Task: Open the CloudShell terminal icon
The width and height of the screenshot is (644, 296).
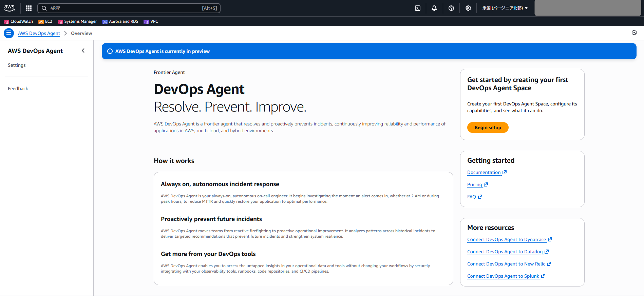Action: [x=418, y=8]
